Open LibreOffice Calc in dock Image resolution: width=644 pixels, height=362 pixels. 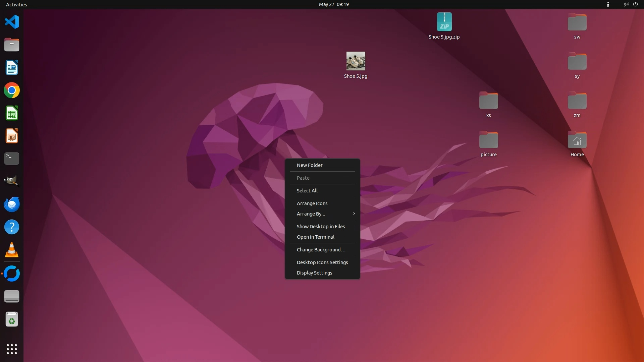tap(12, 113)
